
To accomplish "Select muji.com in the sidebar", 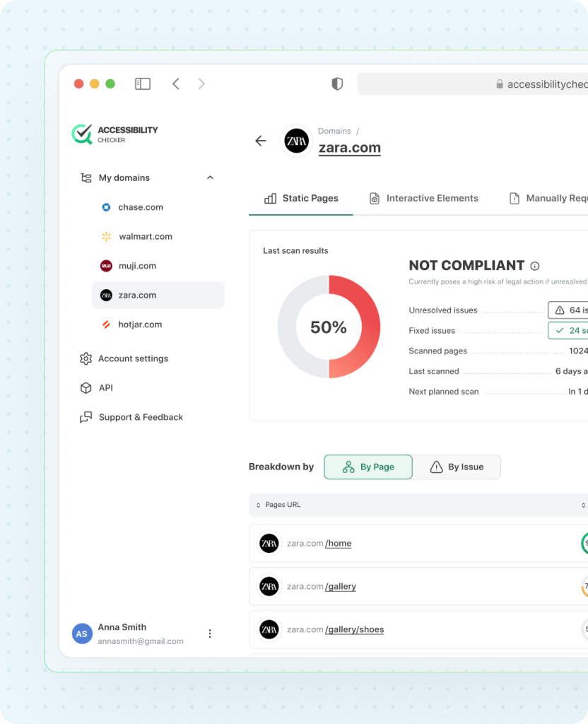I will [x=137, y=266].
